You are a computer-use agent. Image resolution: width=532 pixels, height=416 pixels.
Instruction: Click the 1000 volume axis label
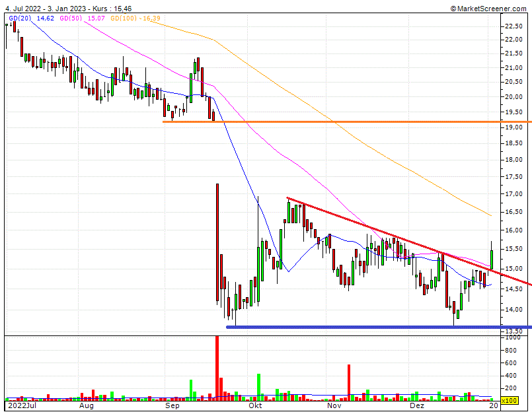[513, 337]
